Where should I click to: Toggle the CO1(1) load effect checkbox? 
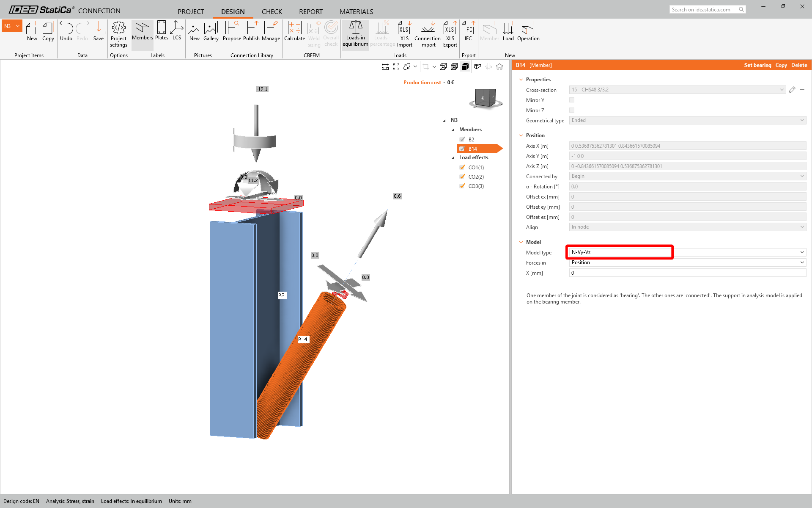[x=462, y=167]
